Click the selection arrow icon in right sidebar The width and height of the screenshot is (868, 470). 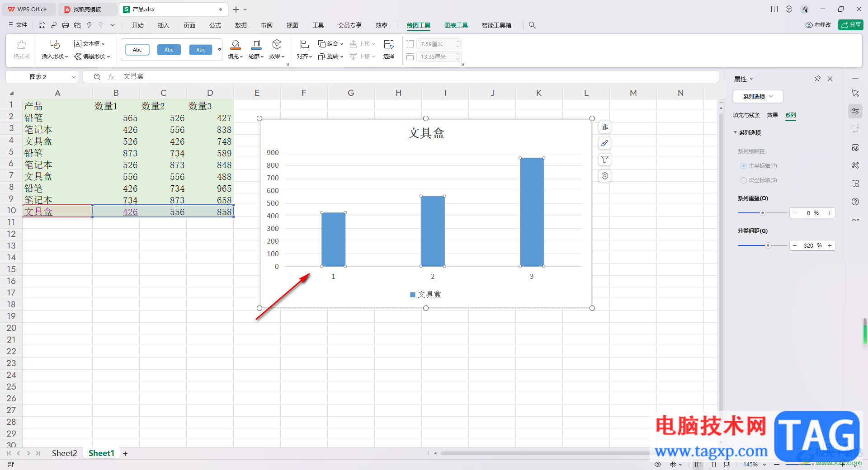tap(855, 93)
